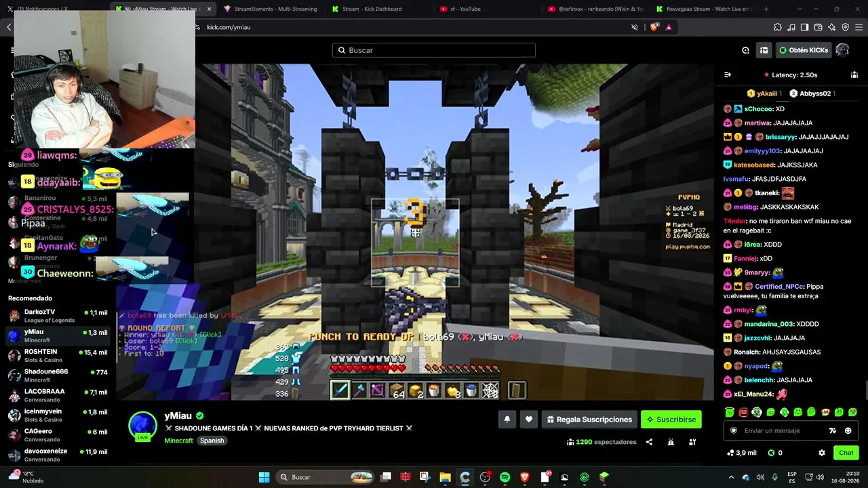Open the chat users list icon
Image resolution: width=868 pixels, height=488 pixels.
tap(854, 75)
